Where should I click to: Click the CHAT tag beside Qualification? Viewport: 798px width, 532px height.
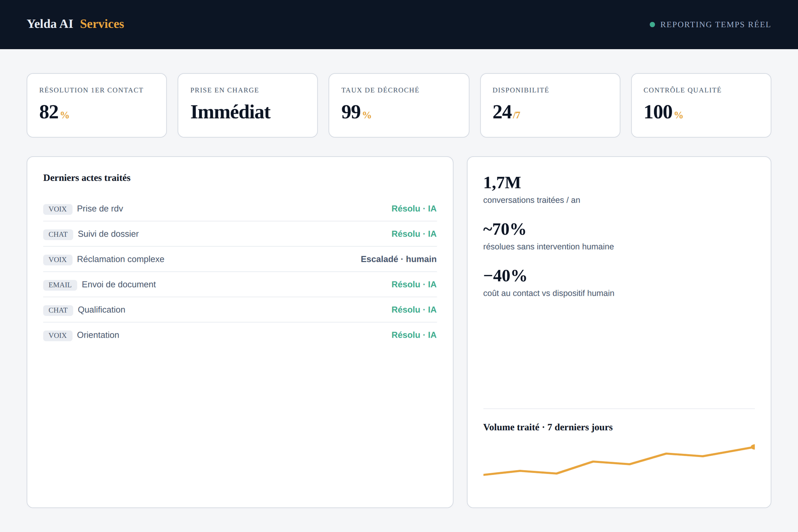(x=58, y=310)
